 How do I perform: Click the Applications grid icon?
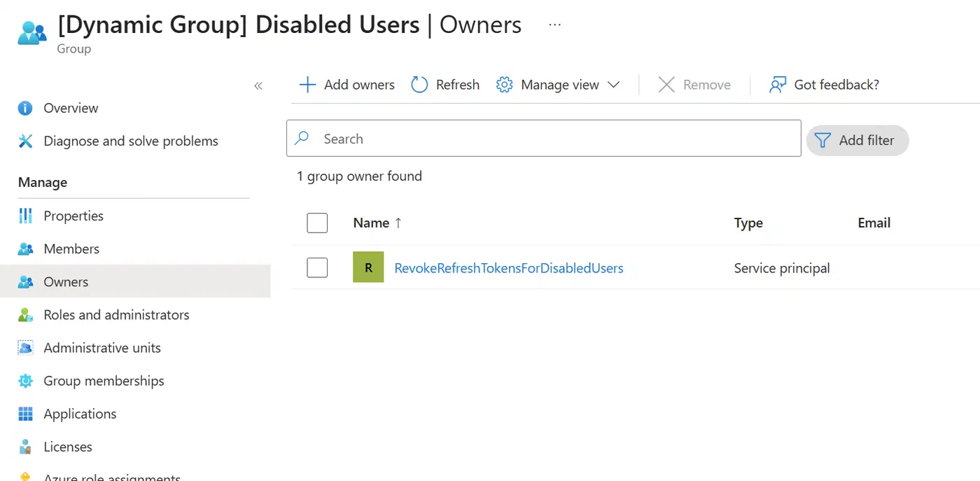point(26,414)
